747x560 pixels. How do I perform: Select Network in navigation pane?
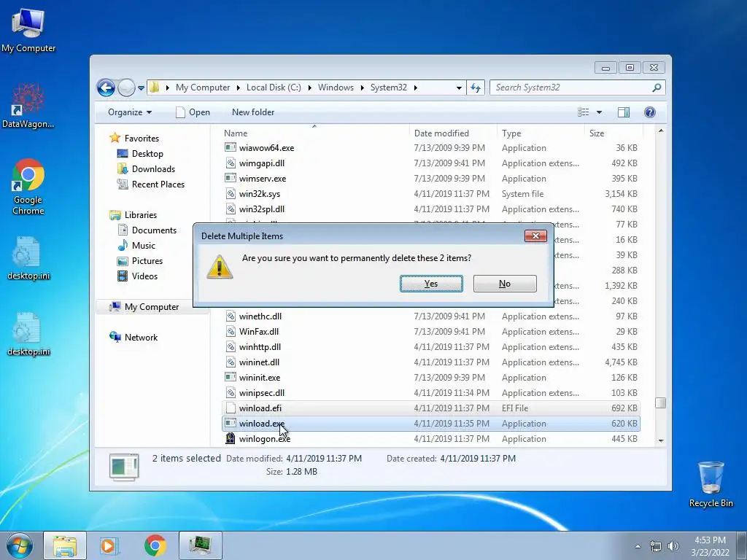[x=141, y=338]
